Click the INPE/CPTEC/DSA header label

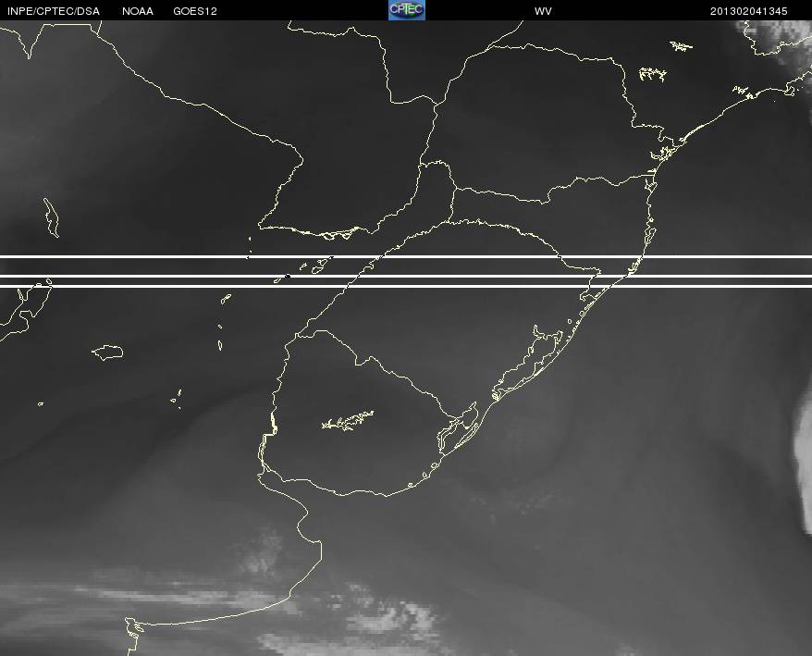[x=54, y=11]
